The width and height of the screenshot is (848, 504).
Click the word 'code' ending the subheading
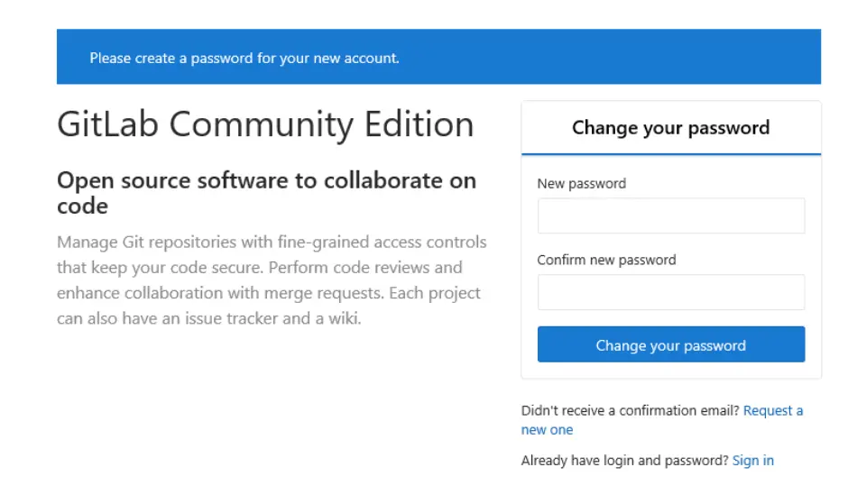tap(82, 206)
